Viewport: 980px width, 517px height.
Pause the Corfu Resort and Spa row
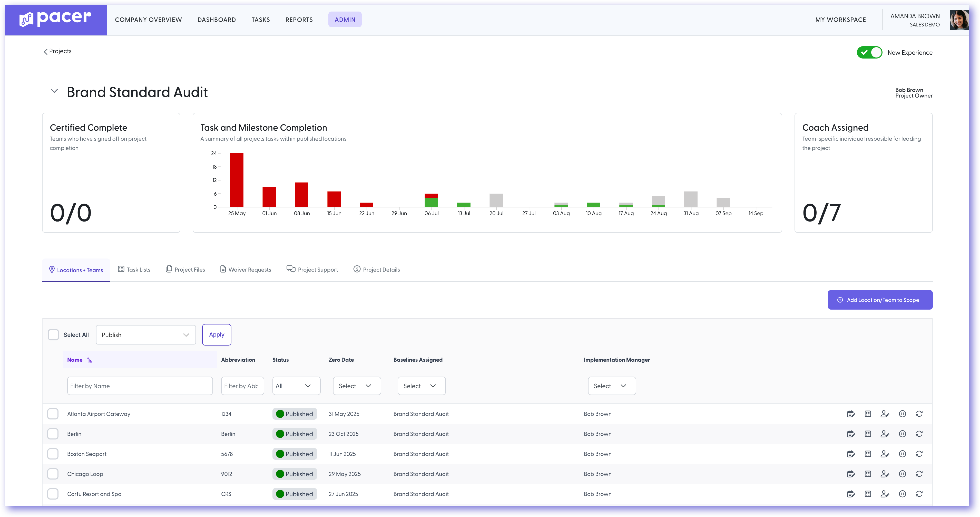[902, 494]
